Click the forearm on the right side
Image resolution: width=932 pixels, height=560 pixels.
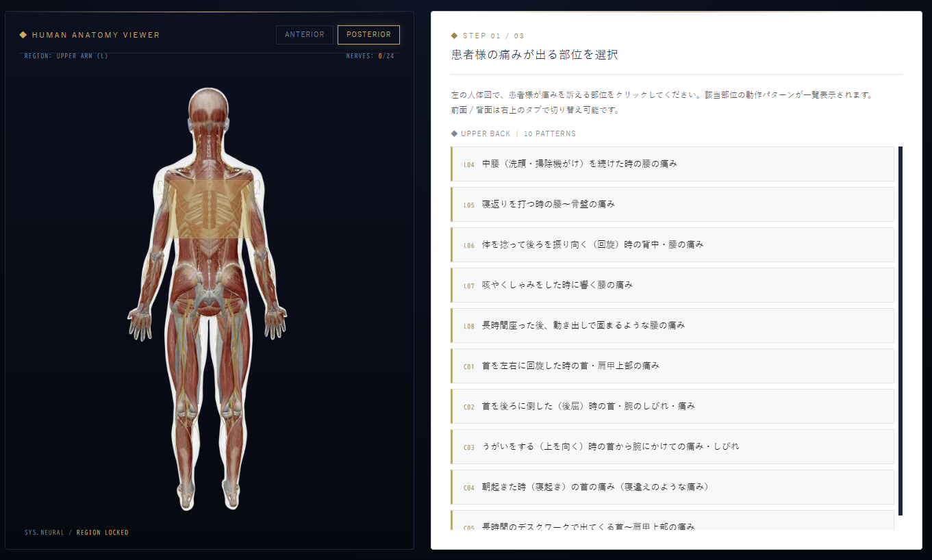tap(266, 279)
